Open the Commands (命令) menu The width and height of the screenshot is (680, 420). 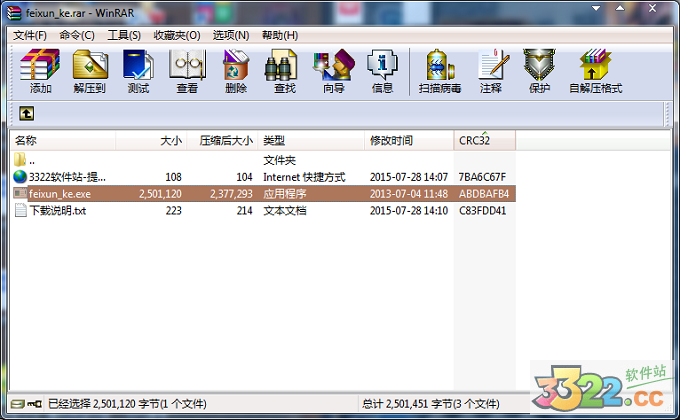77,35
